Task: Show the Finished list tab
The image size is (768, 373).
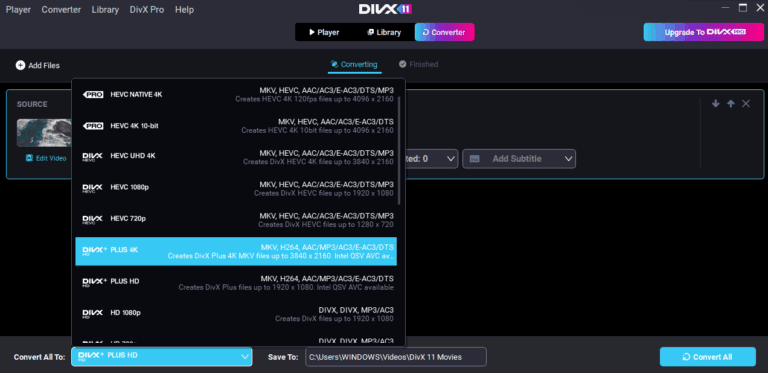Action: point(418,65)
